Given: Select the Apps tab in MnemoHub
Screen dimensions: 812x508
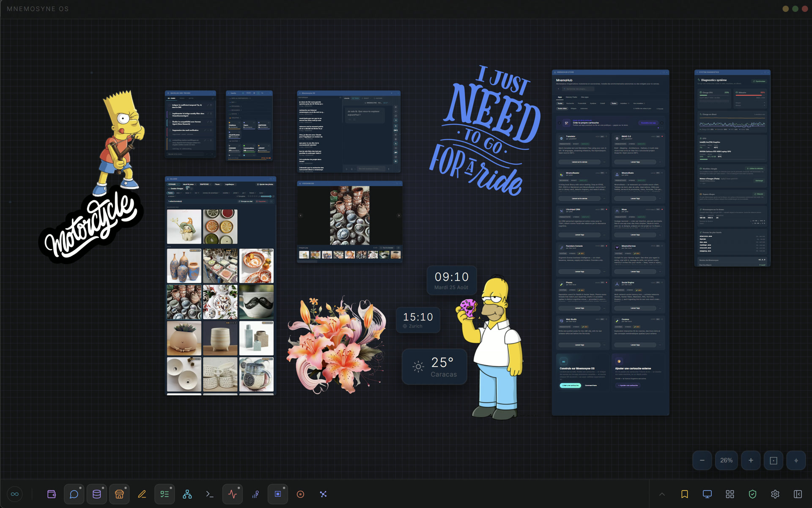Looking at the screenshot, I should tap(560, 97).
